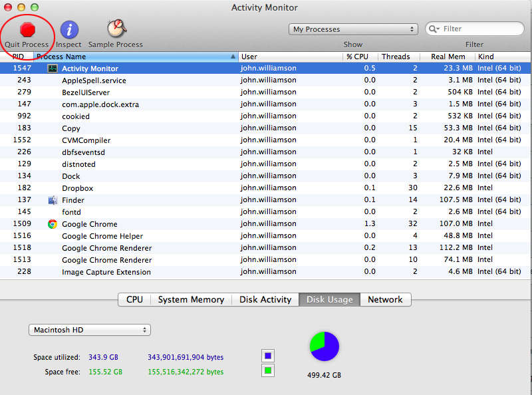Open the Inspect panel for Activity Monitor
Screen dimensions: 532x395
68,30
